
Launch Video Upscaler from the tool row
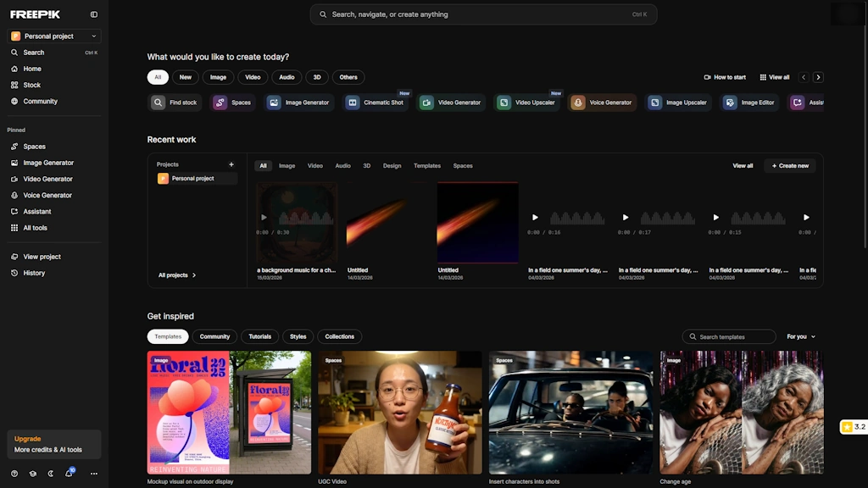click(x=527, y=103)
